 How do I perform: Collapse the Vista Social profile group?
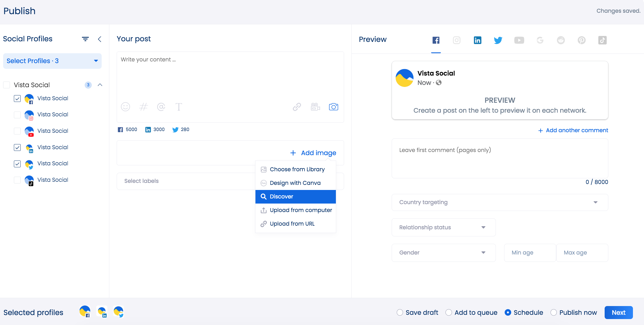click(x=100, y=85)
